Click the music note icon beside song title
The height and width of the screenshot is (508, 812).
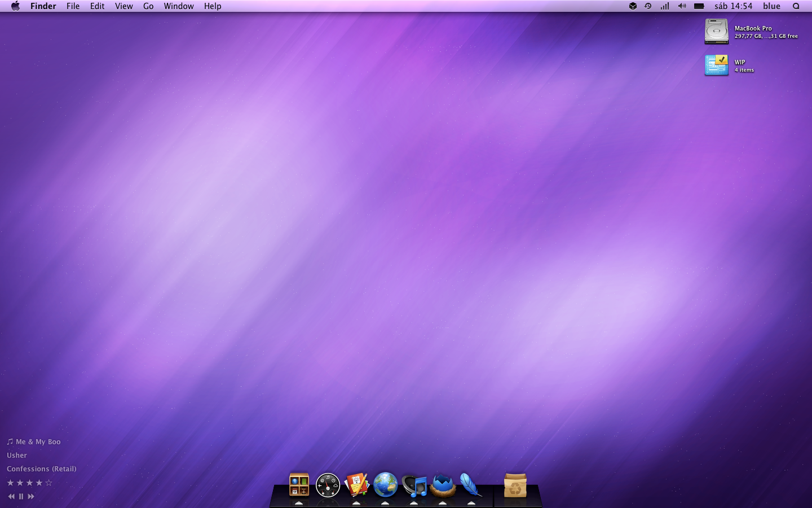10,441
